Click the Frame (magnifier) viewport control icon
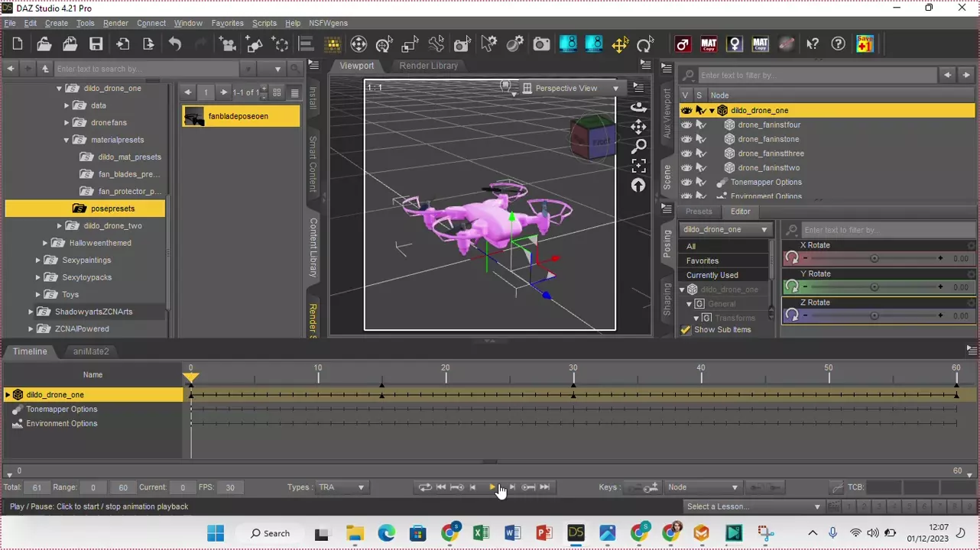 click(638, 146)
